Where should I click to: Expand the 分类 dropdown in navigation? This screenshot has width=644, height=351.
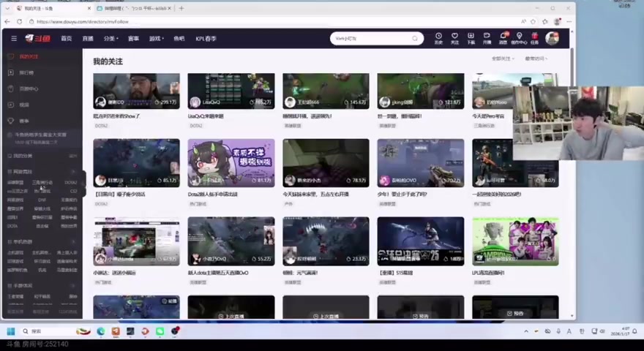pyautogui.click(x=110, y=38)
